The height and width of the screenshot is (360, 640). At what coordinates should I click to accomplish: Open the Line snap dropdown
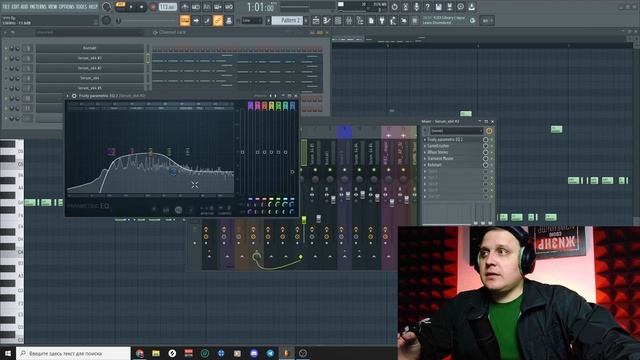click(252, 20)
